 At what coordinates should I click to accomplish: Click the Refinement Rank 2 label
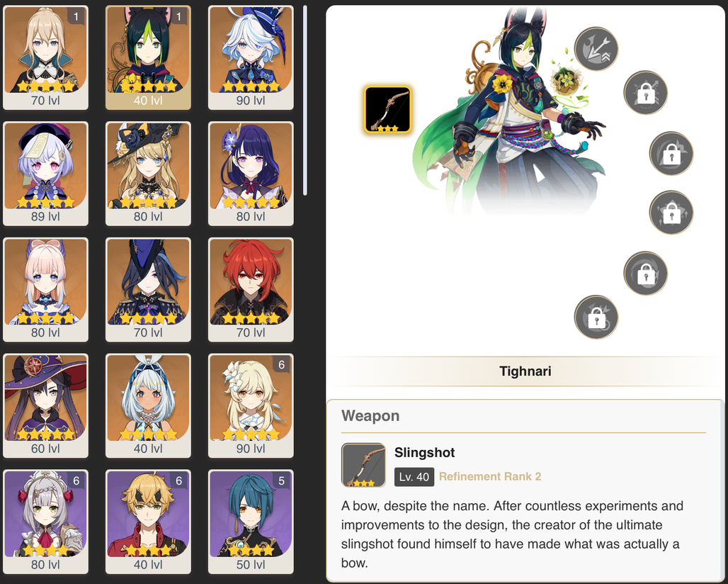coord(490,477)
